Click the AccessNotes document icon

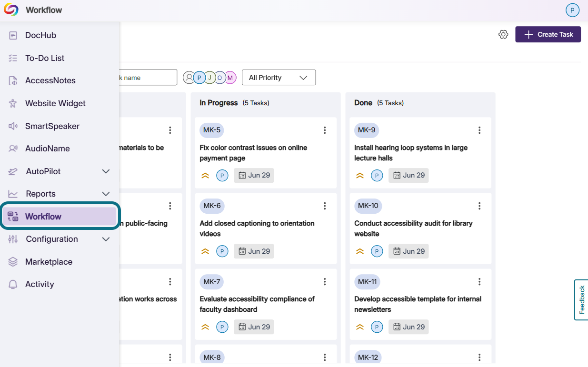click(x=13, y=80)
